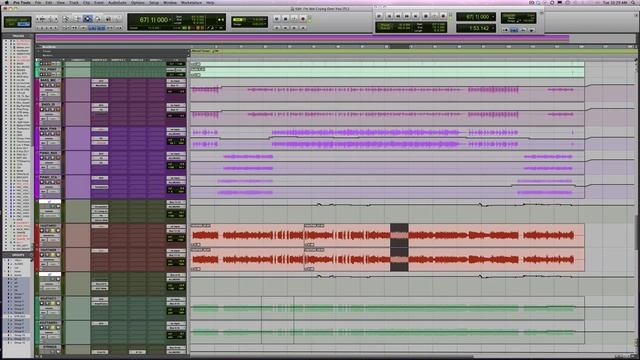Click horizontal zoom out arrow button

tap(39, 19)
